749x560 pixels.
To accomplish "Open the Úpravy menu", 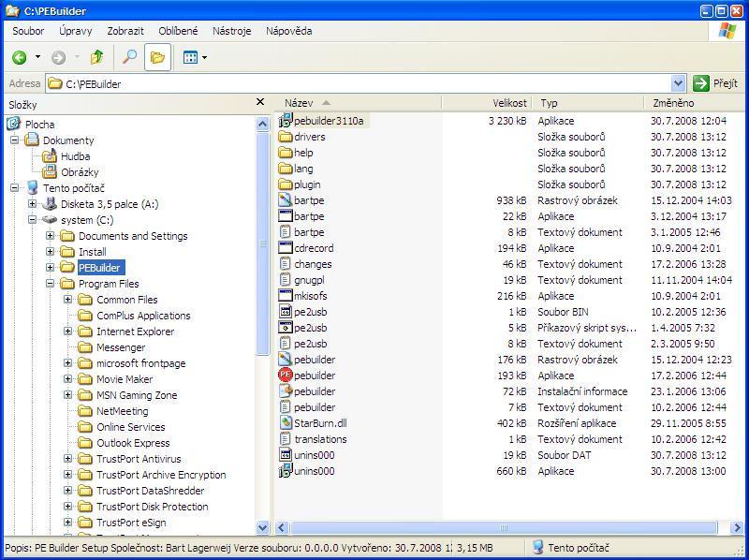I will point(76,31).
